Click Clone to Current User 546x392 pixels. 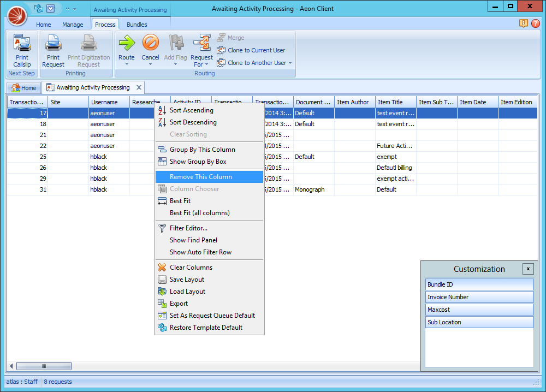[x=256, y=50]
